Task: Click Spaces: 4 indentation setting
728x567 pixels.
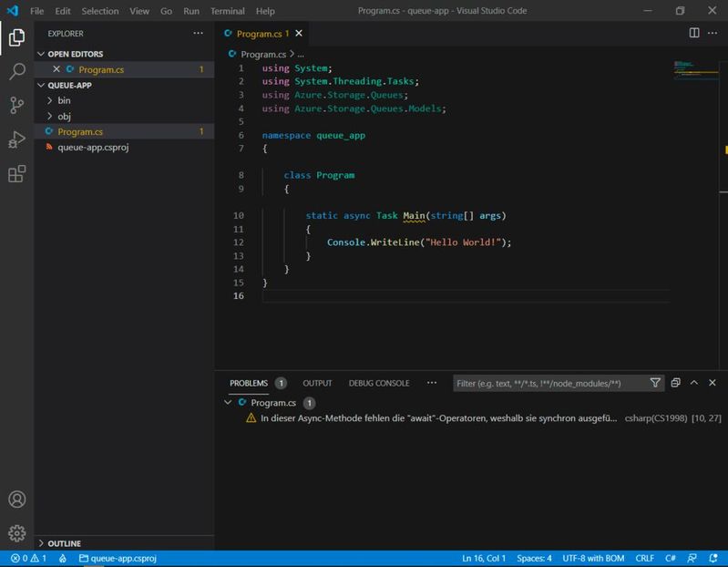Action: (534, 558)
